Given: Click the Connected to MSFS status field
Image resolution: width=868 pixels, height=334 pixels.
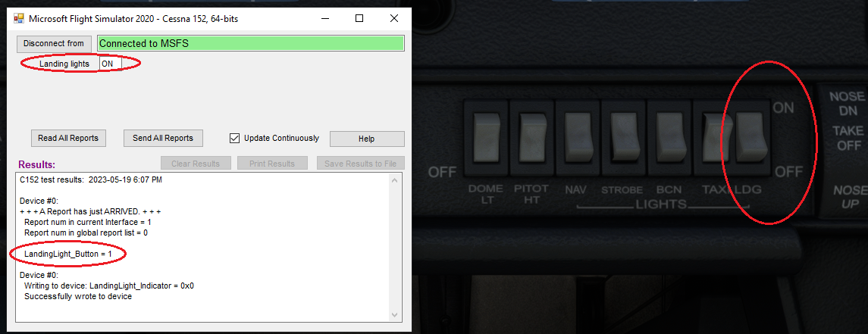Looking at the screenshot, I should pyautogui.click(x=251, y=44).
